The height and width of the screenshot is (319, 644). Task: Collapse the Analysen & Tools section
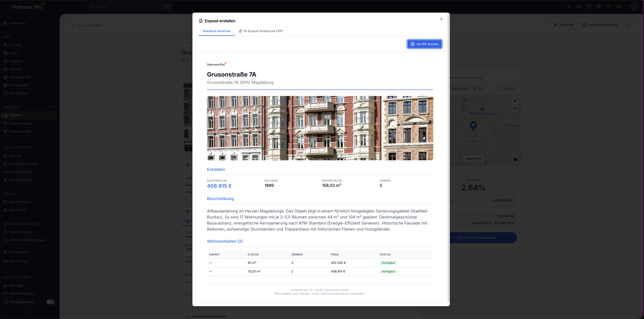[53, 148]
